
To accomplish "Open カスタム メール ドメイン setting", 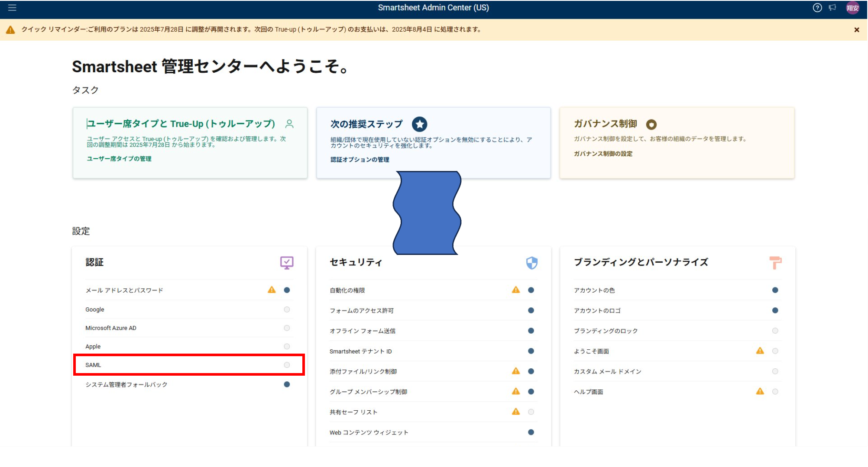I will [x=677, y=371].
